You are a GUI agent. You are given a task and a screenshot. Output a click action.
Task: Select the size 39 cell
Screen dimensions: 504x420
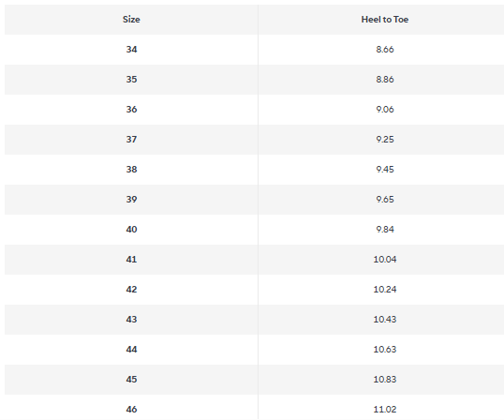tap(131, 200)
